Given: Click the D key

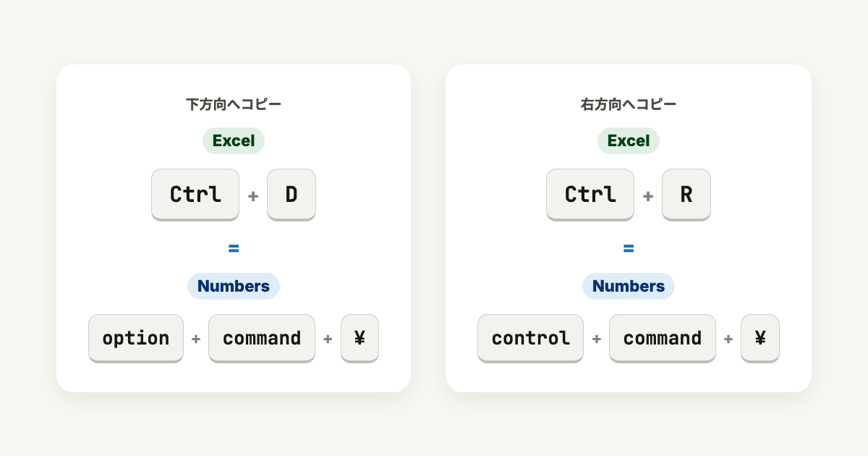Looking at the screenshot, I should (292, 195).
